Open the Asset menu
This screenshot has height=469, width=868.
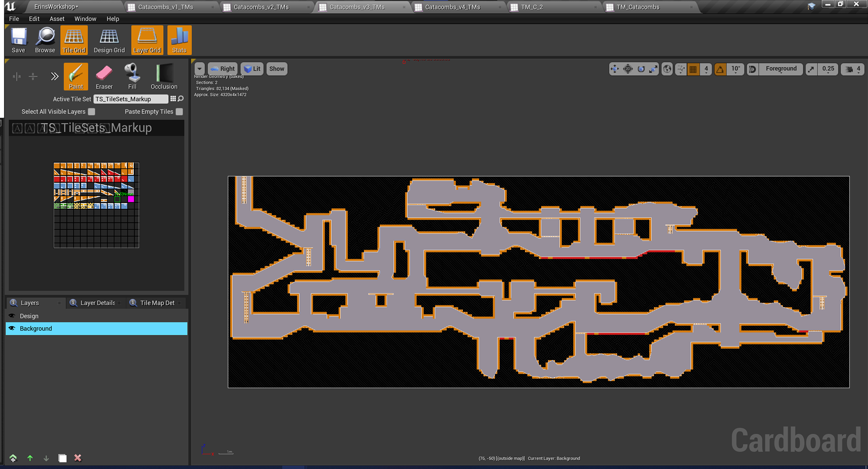57,19
